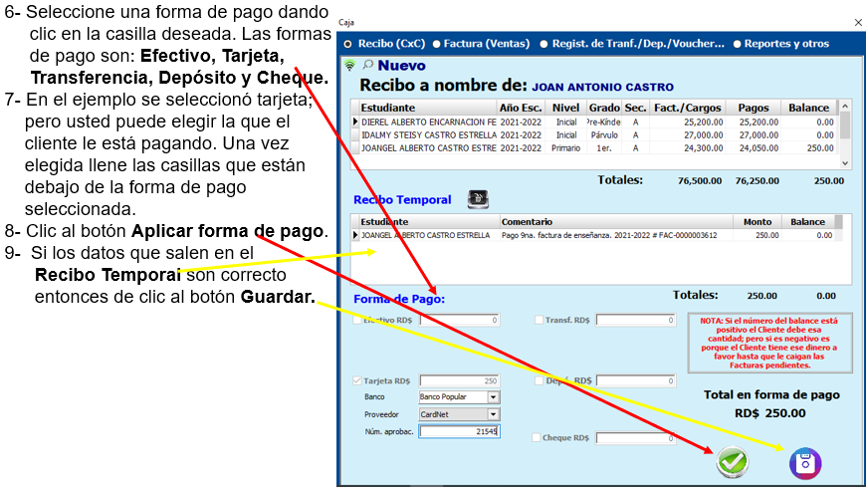The height and width of the screenshot is (490, 868).
Task: Tick the Cheque RD$ checkbox
Action: [x=537, y=438]
